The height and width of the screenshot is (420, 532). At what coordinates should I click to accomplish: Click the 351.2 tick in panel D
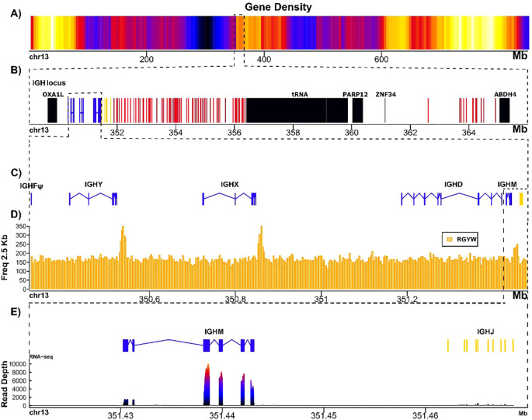(407, 299)
